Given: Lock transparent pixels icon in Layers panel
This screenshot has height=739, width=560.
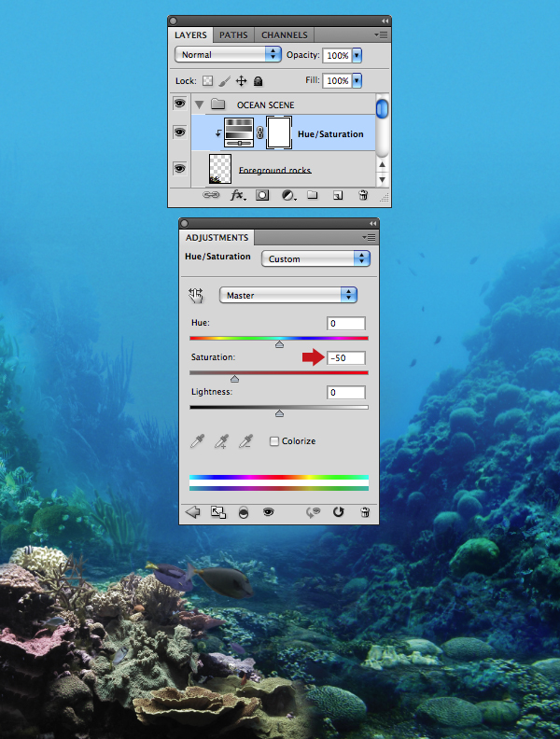Looking at the screenshot, I should (x=207, y=81).
